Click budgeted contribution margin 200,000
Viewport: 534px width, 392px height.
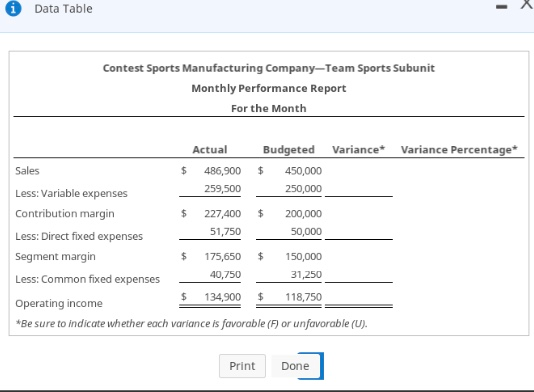(303, 214)
